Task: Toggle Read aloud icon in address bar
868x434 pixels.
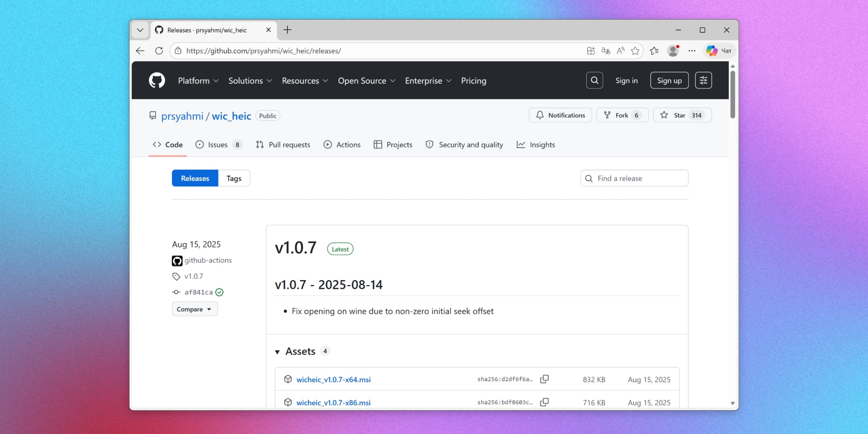Action: 620,51
